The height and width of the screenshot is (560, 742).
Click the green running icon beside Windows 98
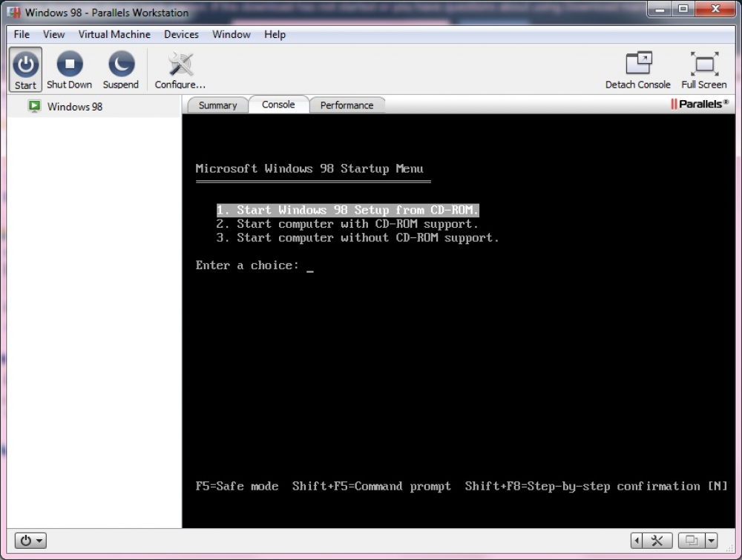pos(35,106)
